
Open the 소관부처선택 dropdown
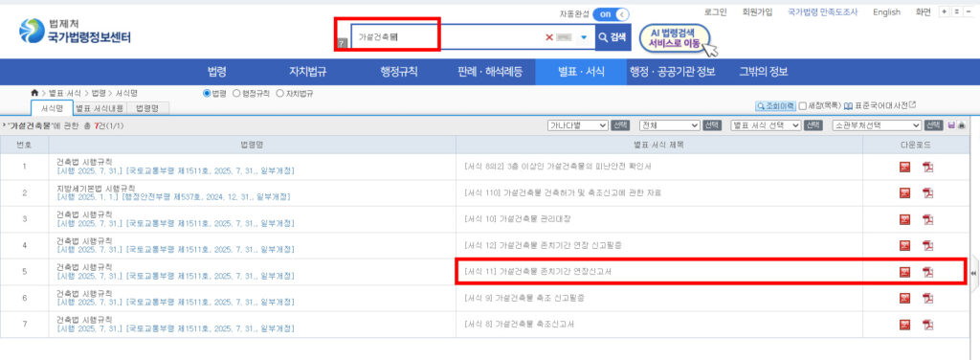[877, 125]
